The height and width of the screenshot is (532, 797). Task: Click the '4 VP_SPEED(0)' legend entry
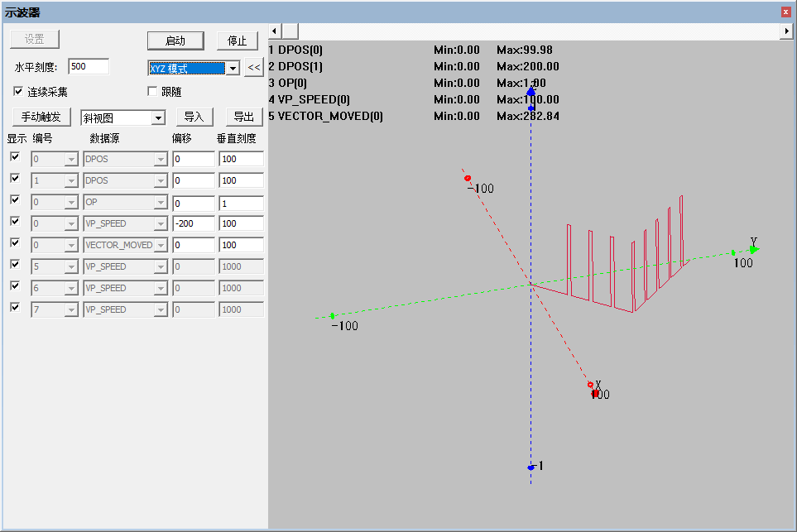[310, 99]
